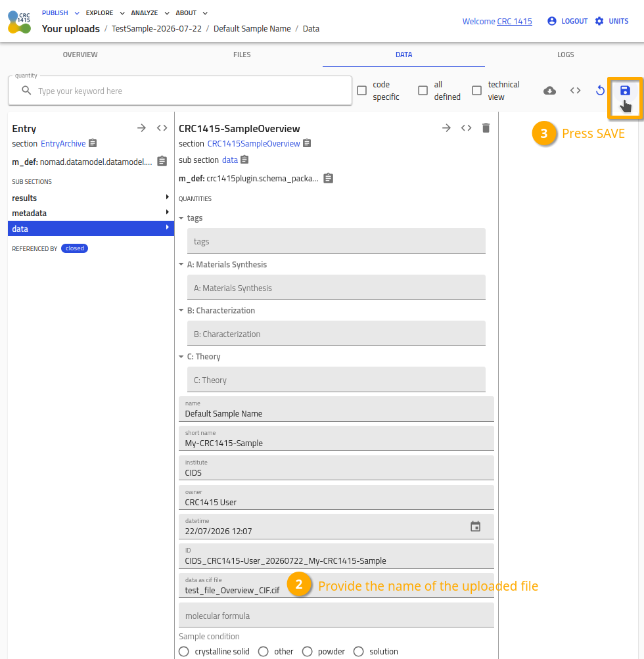Open the ANALYZE menu dropdown

point(150,13)
